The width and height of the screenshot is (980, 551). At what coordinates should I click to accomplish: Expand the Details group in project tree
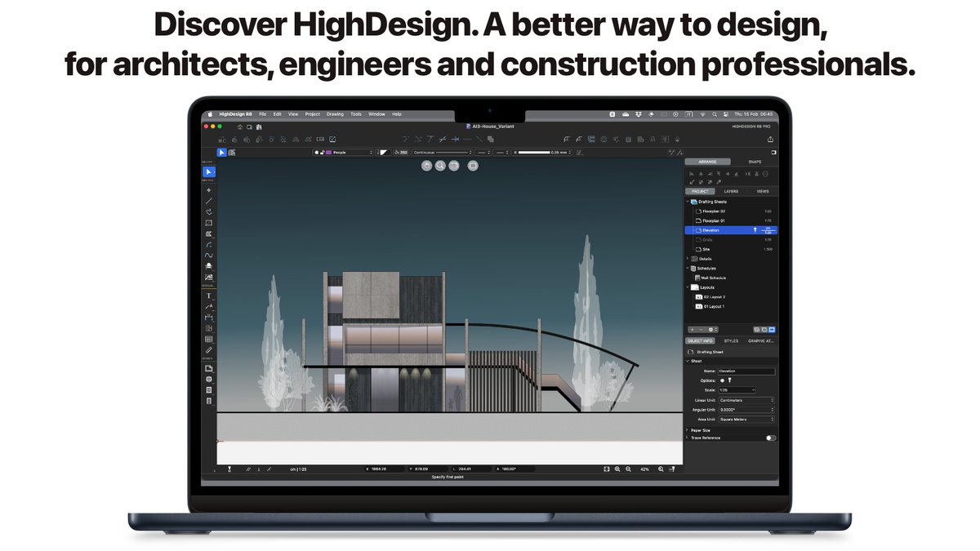(x=688, y=259)
